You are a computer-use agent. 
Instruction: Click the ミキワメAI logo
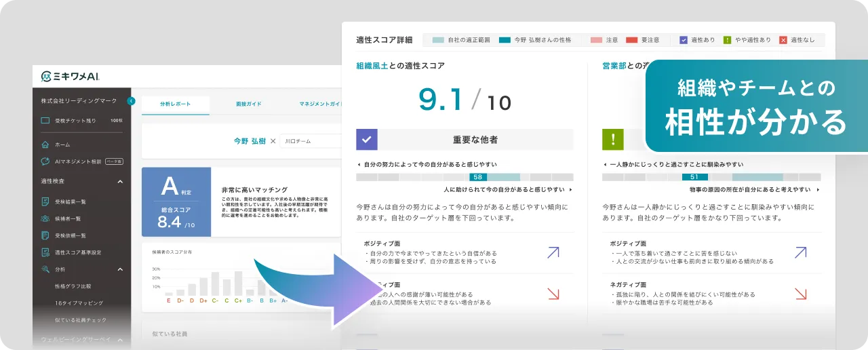pyautogui.click(x=70, y=77)
